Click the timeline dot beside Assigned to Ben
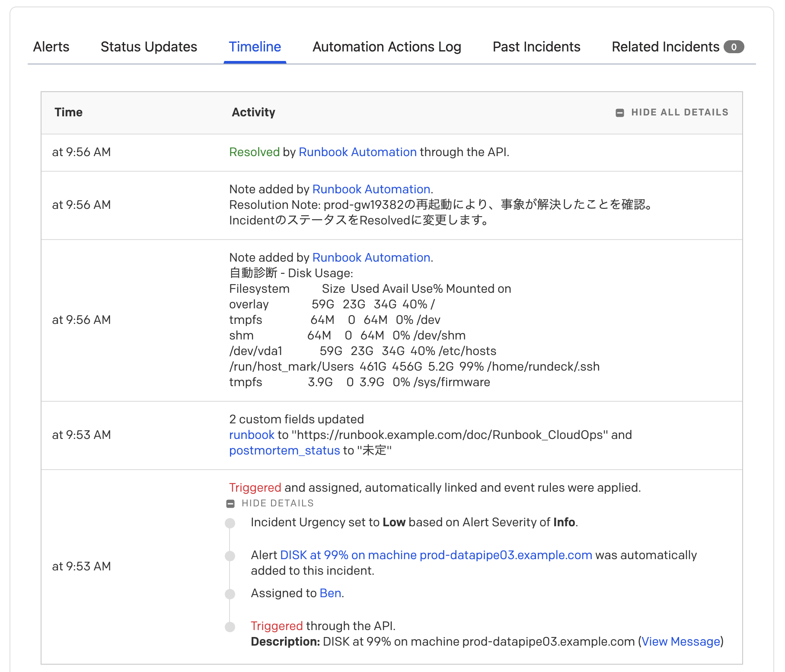785x672 pixels. pos(230,594)
